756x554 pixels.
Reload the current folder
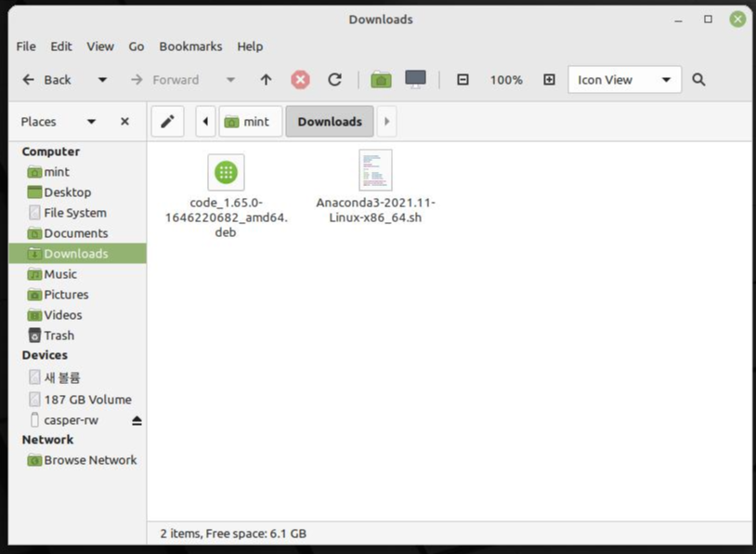pos(334,80)
